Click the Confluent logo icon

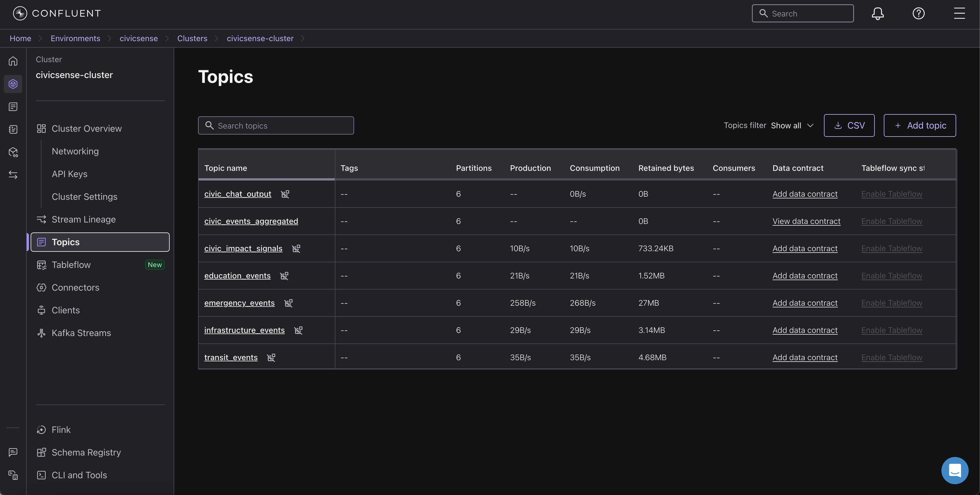(x=20, y=13)
